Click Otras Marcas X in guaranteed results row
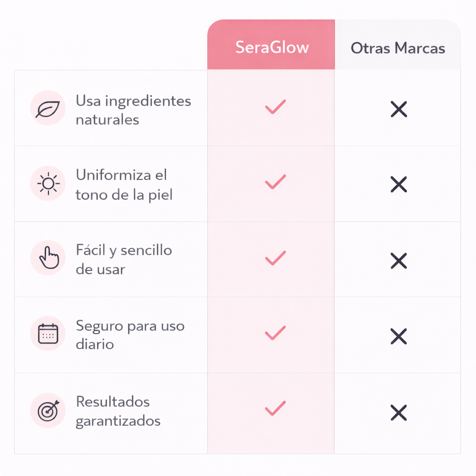The width and height of the screenshot is (476, 476). (x=399, y=412)
